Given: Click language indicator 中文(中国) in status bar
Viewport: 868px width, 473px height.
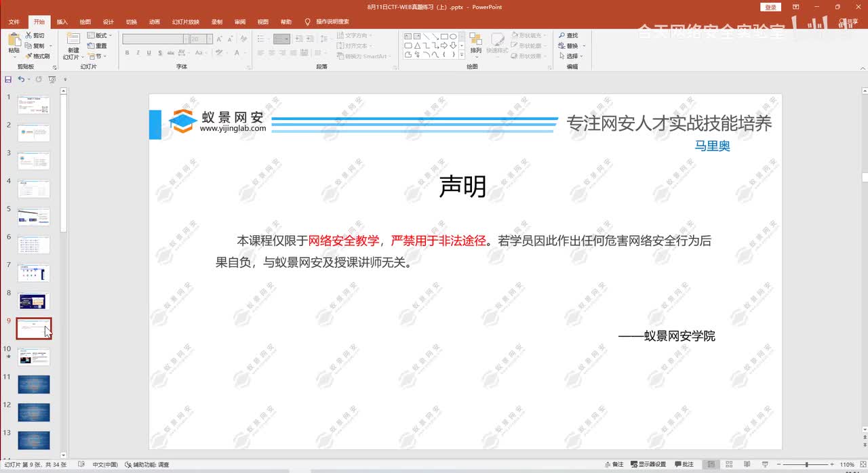Looking at the screenshot, I should [105, 464].
